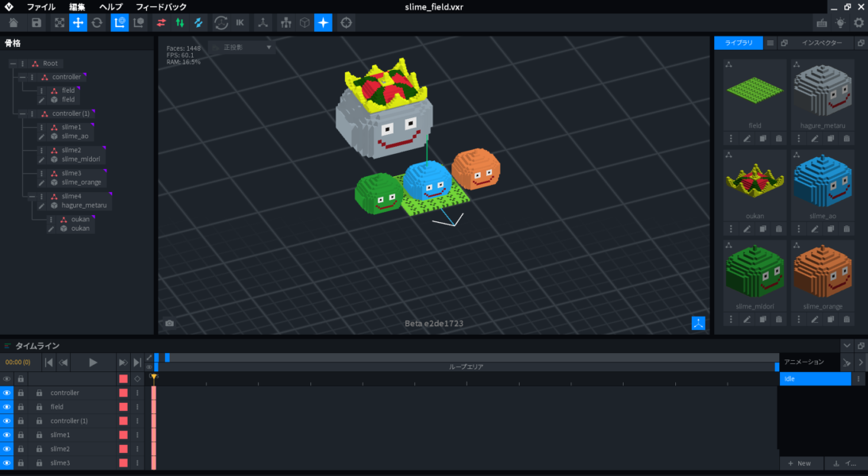This screenshot has height=476, width=868.
Task: Open the Idle animation options menu
Action: [858, 379]
